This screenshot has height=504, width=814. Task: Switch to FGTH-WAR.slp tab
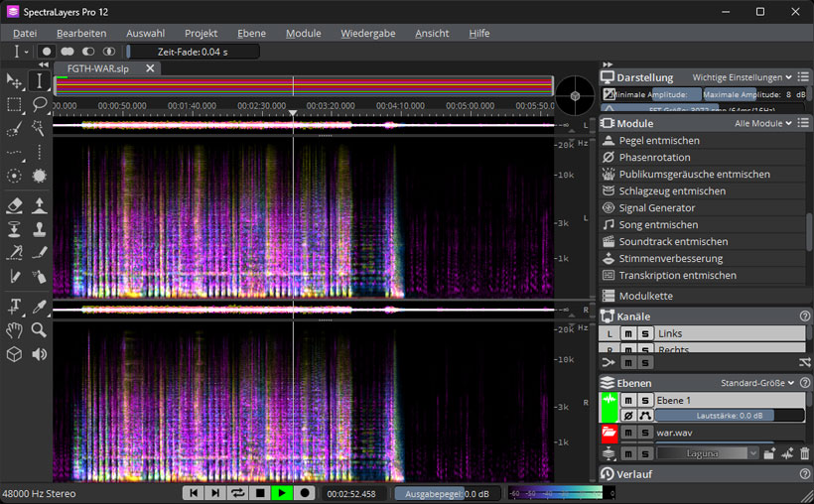point(98,68)
